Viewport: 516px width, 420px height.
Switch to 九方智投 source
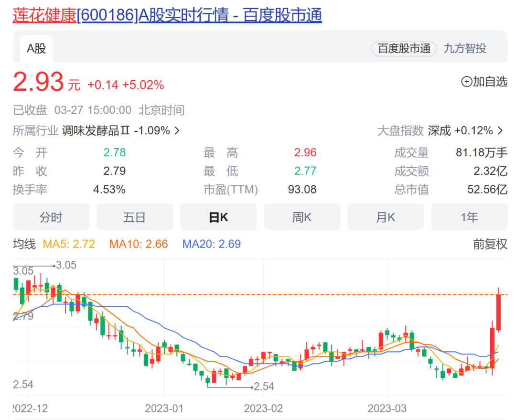(465, 48)
